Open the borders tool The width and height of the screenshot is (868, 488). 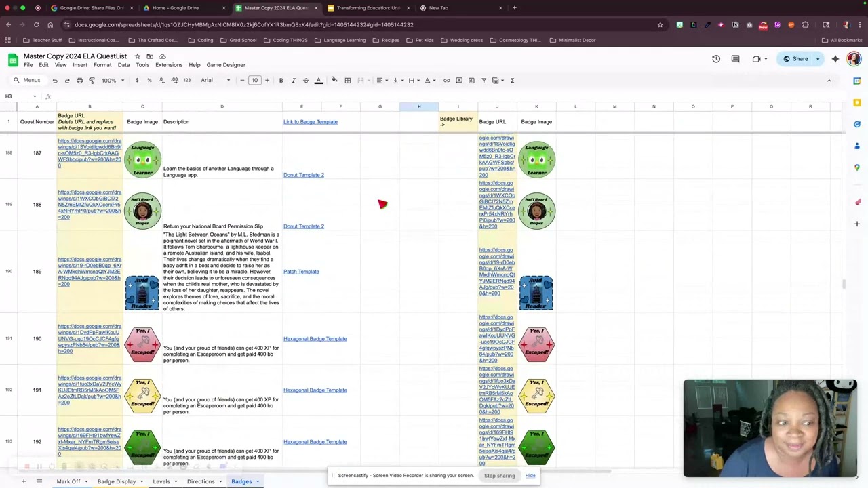(x=348, y=80)
